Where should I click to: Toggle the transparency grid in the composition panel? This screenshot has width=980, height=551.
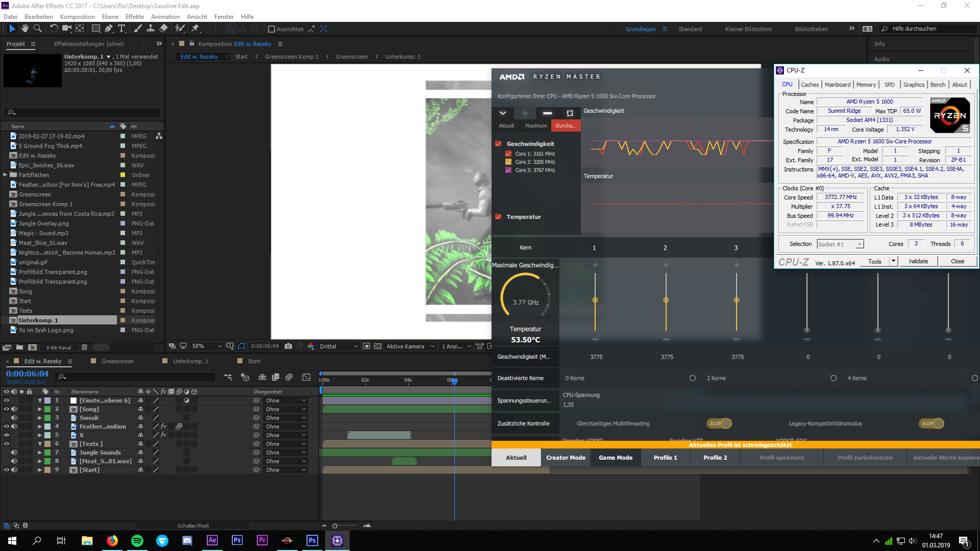pos(377,346)
